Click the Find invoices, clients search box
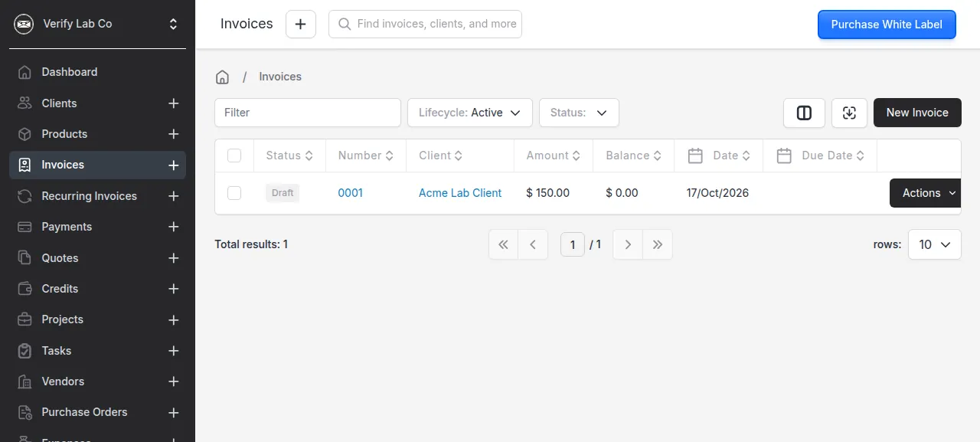The image size is (980, 442). click(x=425, y=24)
